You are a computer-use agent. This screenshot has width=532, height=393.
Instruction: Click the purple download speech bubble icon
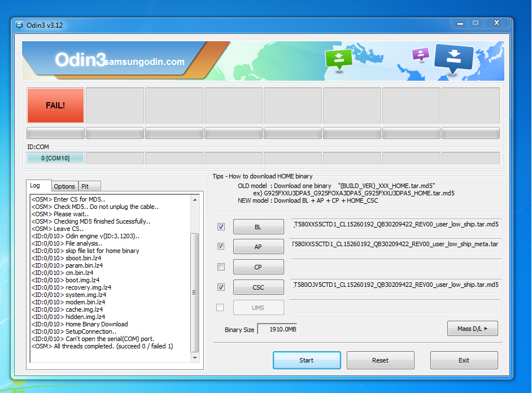click(421, 54)
